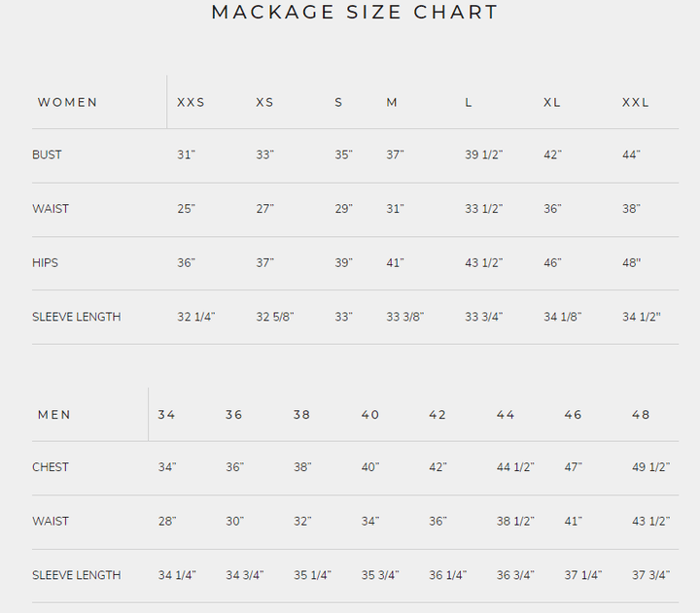The image size is (700, 613).
Task: Select the men's WAIST row label
Action: (x=51, y=522)
